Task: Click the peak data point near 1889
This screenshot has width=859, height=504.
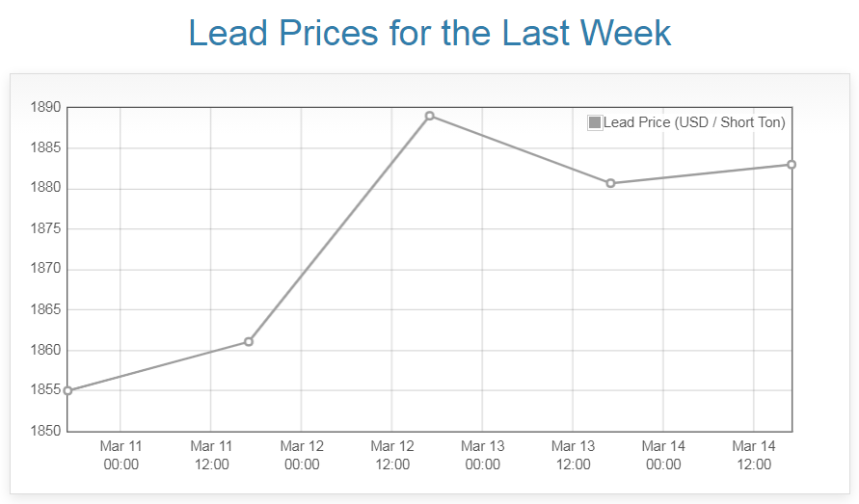Action: pos(430,116)
